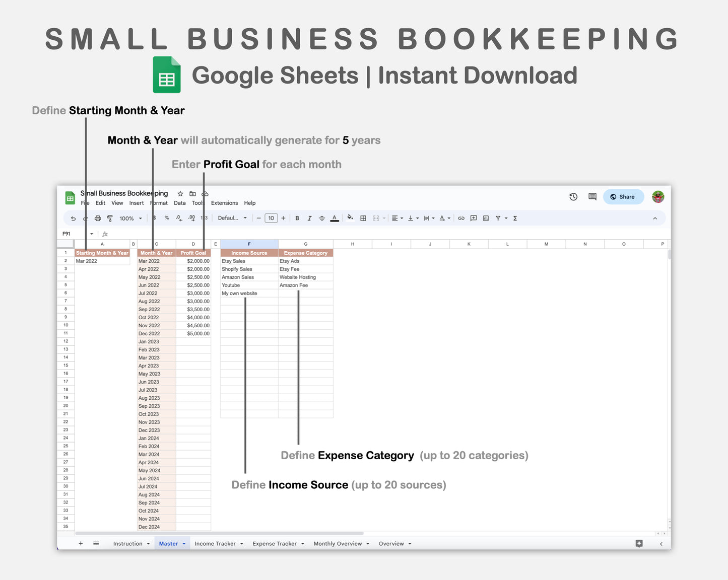The image size is (728, 580).
Task: Open the Fill color tool
Action: click(x=351, y=218)
